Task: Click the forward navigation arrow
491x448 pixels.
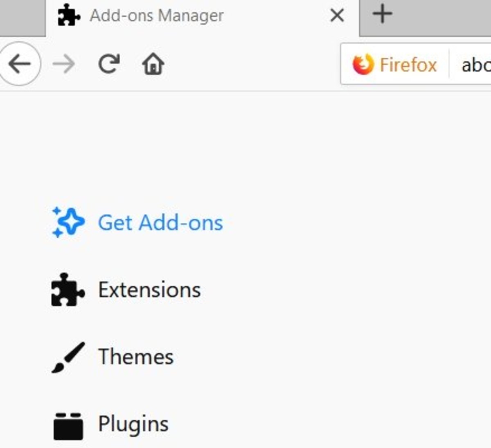Action: click(63, 63)
